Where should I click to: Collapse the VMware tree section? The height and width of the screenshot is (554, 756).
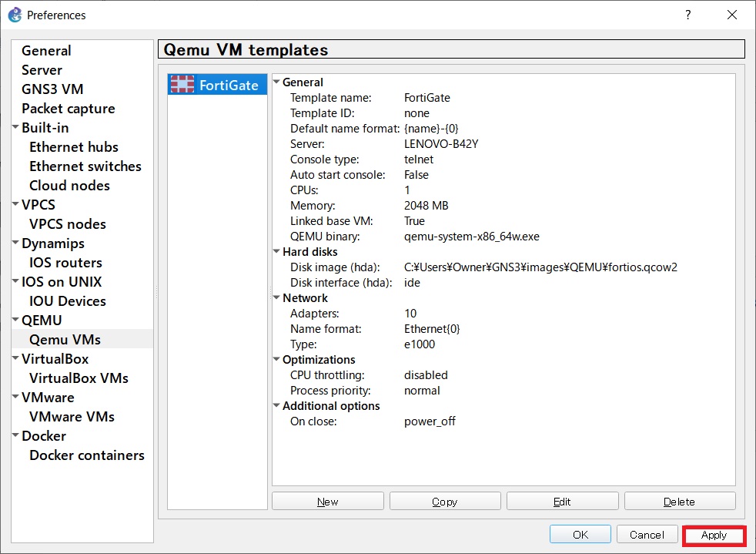[x=16, y=398]
